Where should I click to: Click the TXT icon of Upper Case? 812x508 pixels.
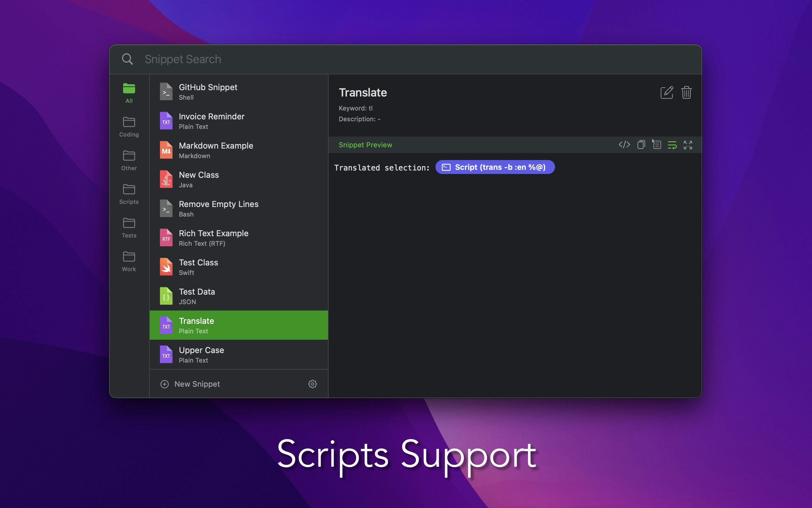click(x=166, y=354)
